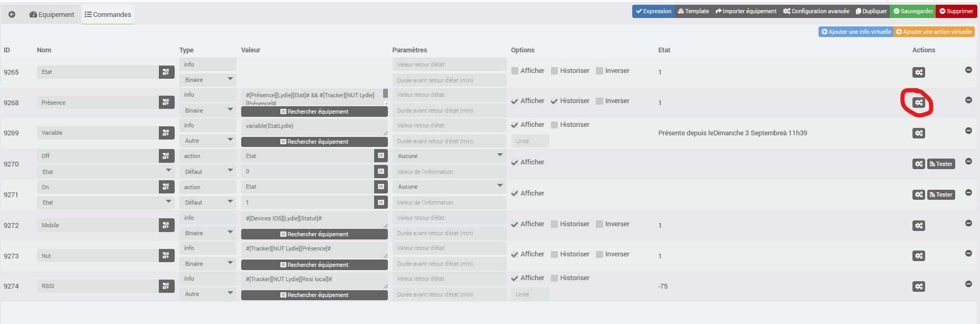The width and height of the screenshot is (980, 324).
Task: Open configuration gears for RSSI command
Action: [x=919, y=286]
